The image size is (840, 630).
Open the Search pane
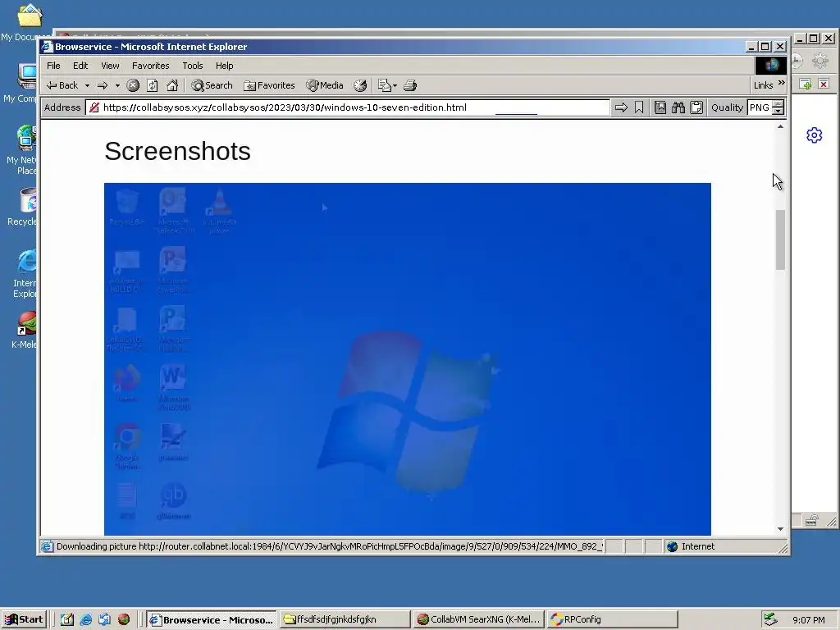[x=212, y=85]
